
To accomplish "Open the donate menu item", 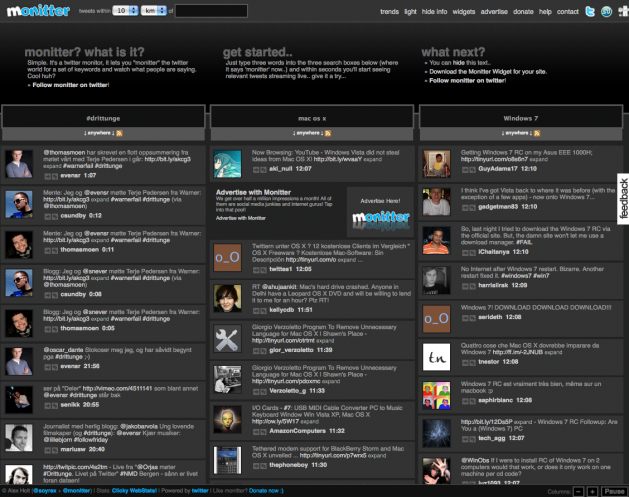I will pyautogui.click(x=523, y=12).
